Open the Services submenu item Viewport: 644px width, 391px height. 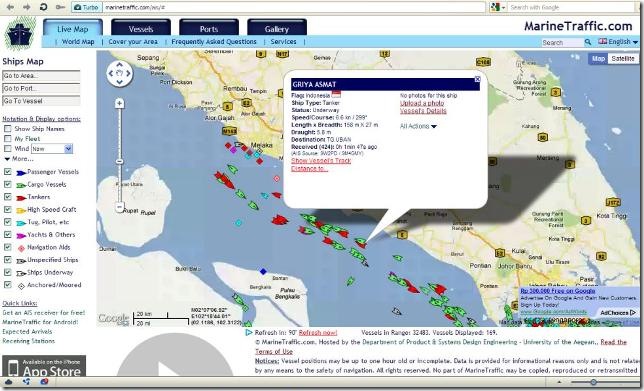283,42
